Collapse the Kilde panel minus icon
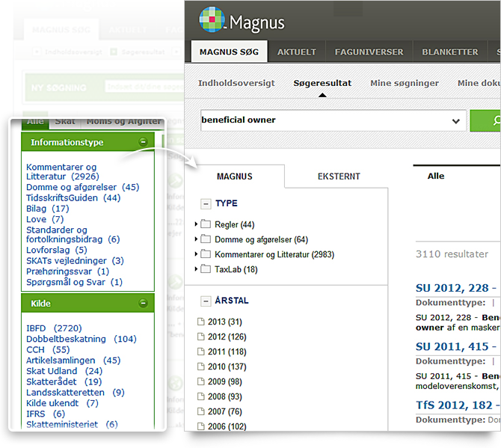 click(143, 303)
